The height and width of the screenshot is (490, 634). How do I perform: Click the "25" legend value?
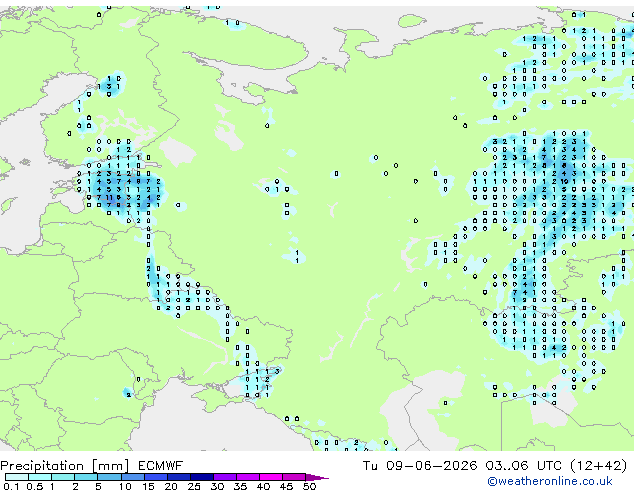pos(194,486)
